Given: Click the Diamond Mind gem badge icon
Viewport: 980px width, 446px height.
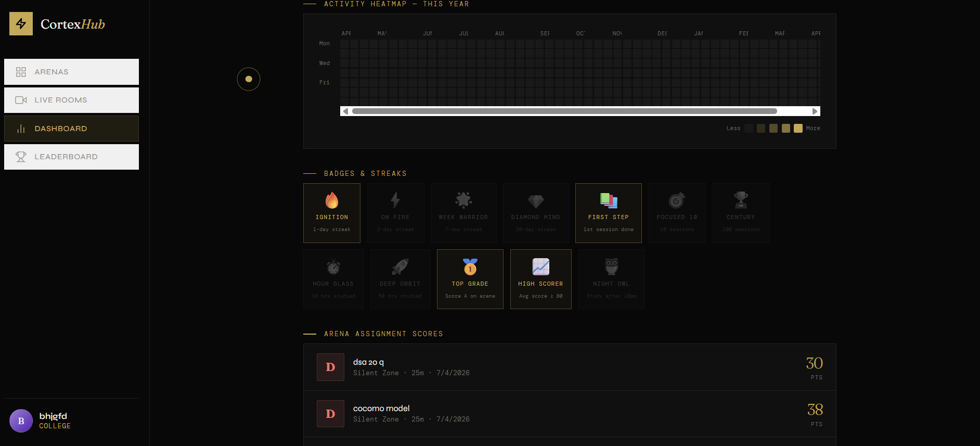Looking at the screenshot, I should point(536,201).
